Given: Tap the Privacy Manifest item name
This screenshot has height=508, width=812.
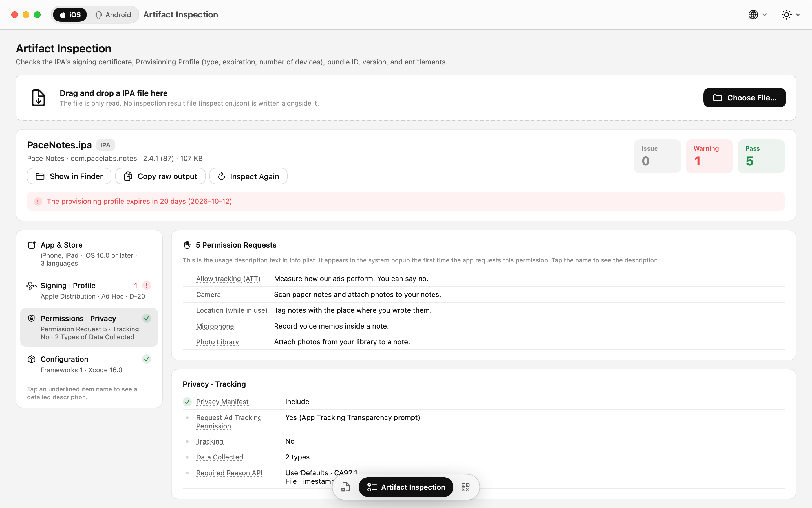Looking at the screenshot, I should tap(222, 402).
